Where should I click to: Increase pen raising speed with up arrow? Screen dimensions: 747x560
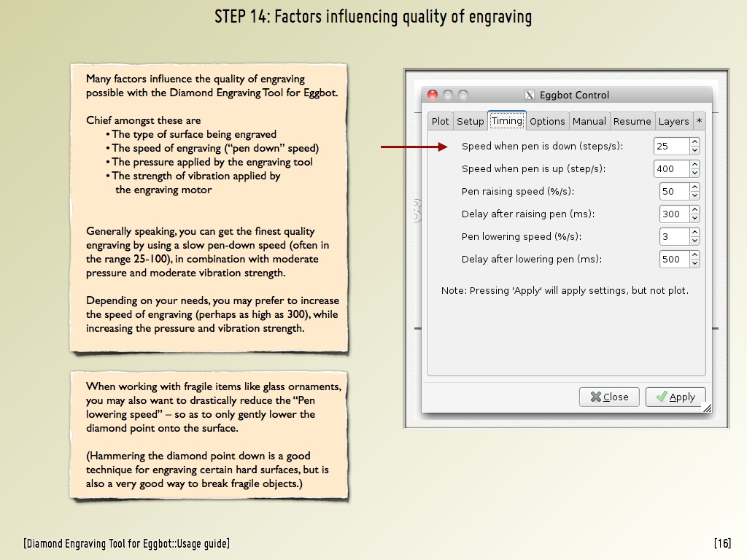tap(694, 187)
